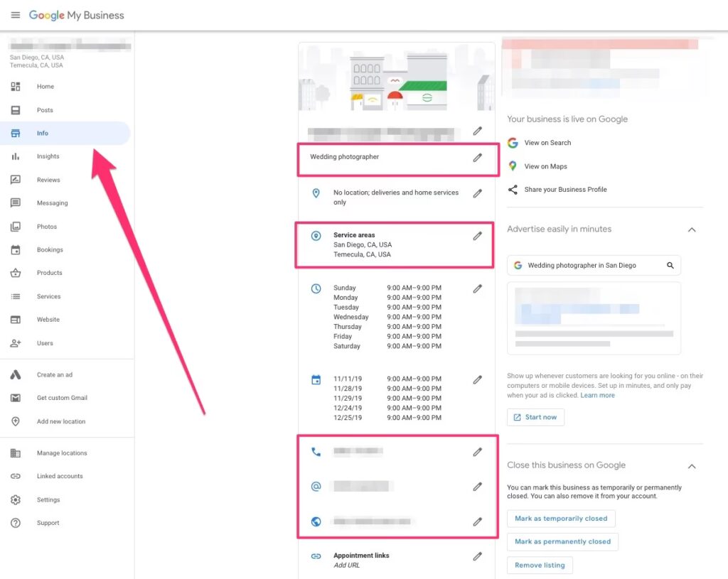Click the Share your Business Profile icon

(x=513, y=190)
